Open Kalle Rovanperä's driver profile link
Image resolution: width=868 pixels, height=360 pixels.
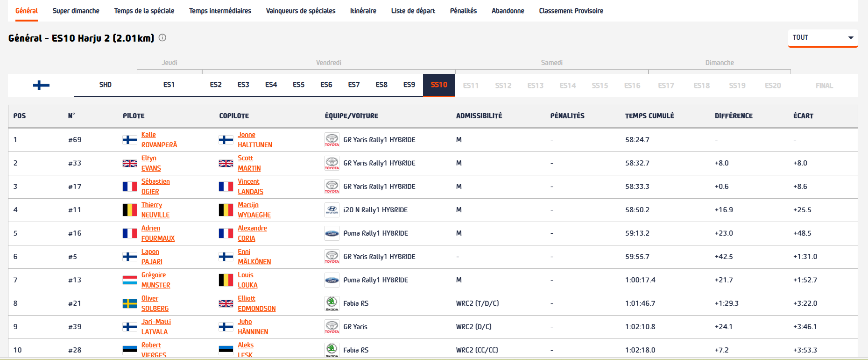click(159, 140)
